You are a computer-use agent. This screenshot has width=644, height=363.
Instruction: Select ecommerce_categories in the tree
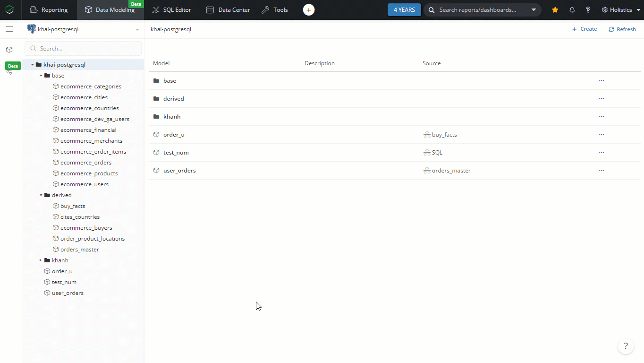click(91, 86)
